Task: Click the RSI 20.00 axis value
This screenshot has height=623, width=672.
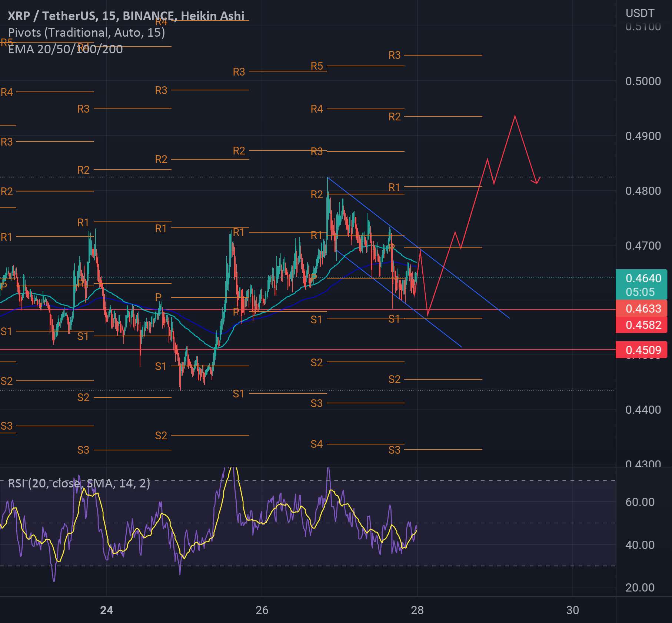Action: [x=640, y=588]
